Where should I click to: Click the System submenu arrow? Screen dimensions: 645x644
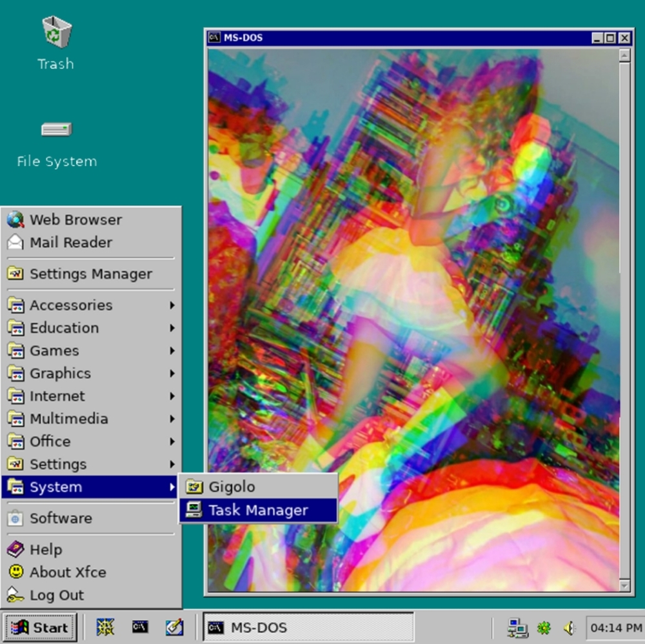click(172, 487)
